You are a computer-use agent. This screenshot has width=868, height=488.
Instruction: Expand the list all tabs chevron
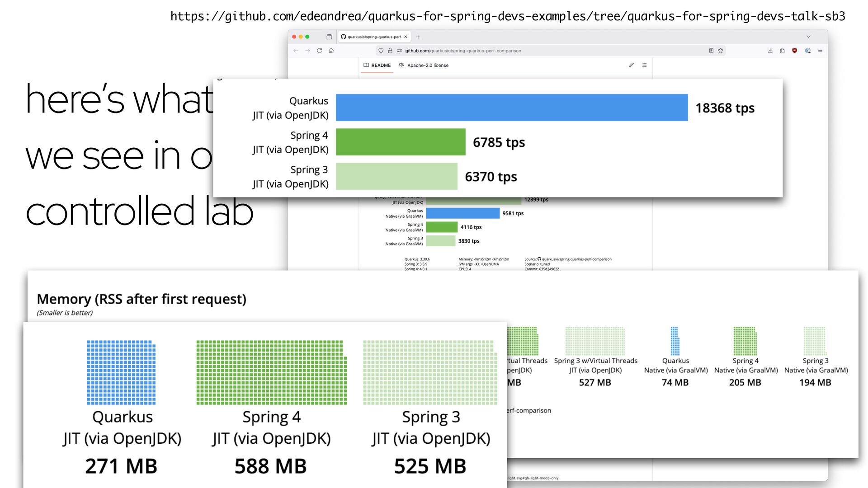point(808,37)
